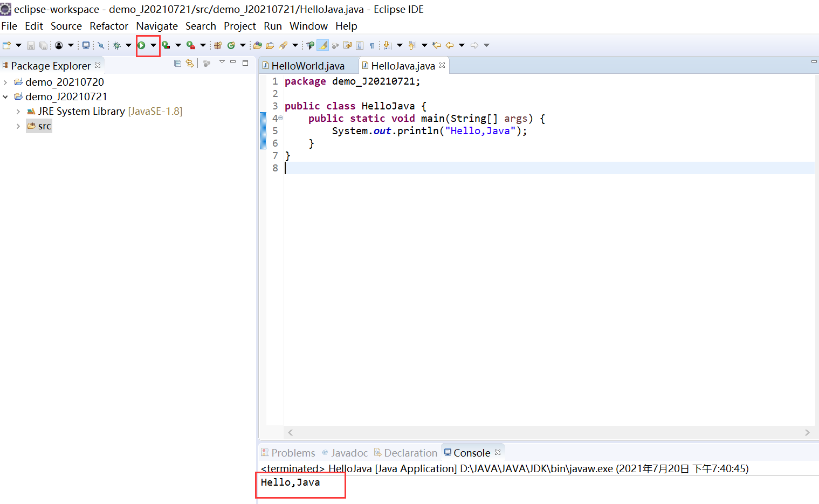This screenshot has width=819, height=504.
Task: Open the File menu
Action: [9, 26]
